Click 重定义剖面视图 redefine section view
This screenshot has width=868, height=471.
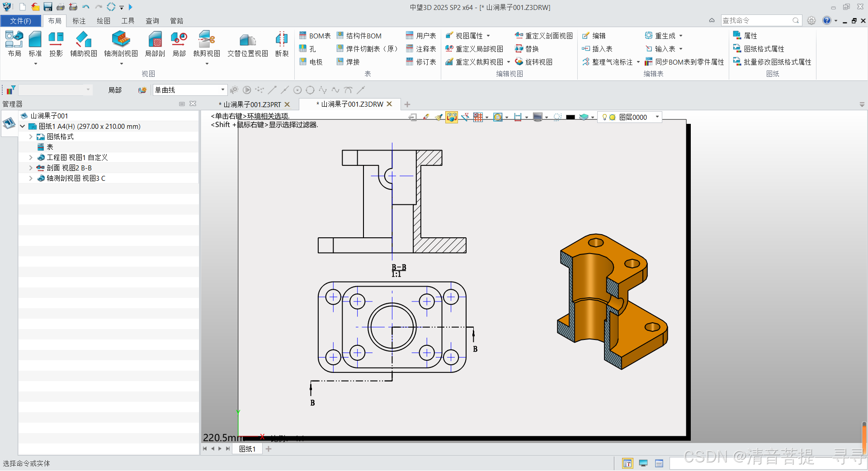pyautogui.click(x=544, y=36)
